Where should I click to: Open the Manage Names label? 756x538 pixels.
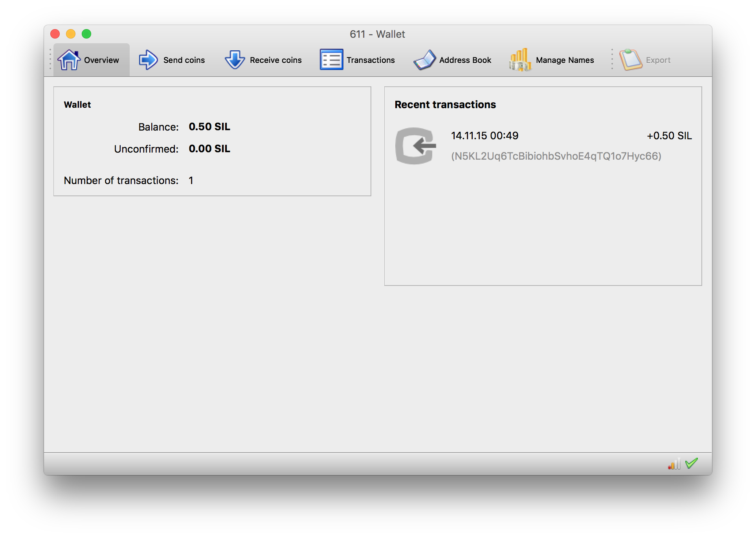565,60
